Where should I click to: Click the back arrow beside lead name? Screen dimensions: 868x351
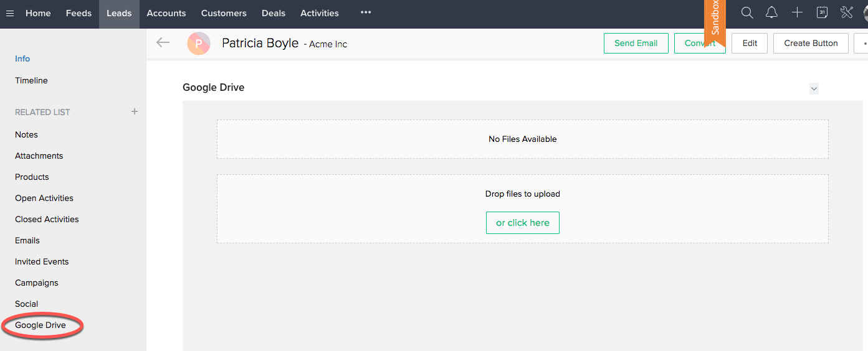163,42
